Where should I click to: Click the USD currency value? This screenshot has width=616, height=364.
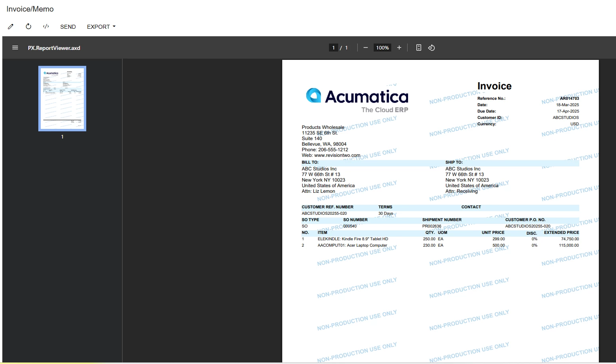pyautogui.click(x=574, y=124)
